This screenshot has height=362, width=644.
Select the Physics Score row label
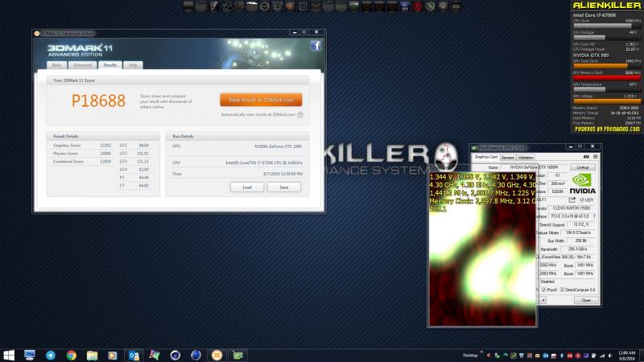pos(65,154)
